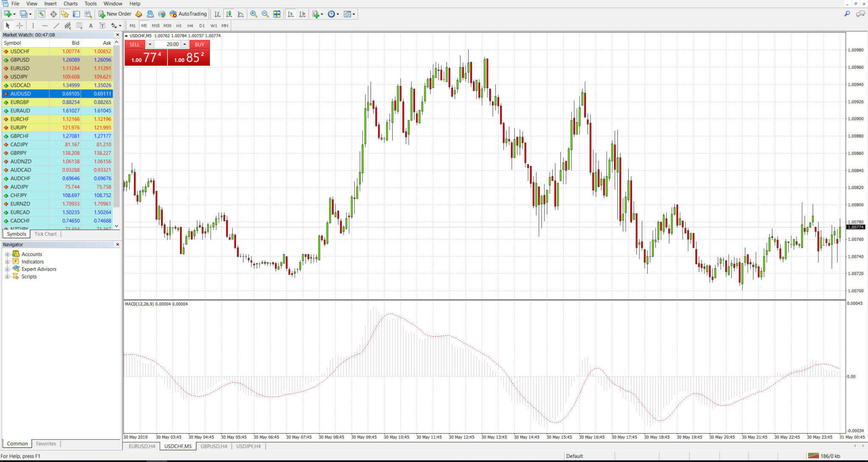Open the File menu
The image size is (868, 462).
point(16,3)
